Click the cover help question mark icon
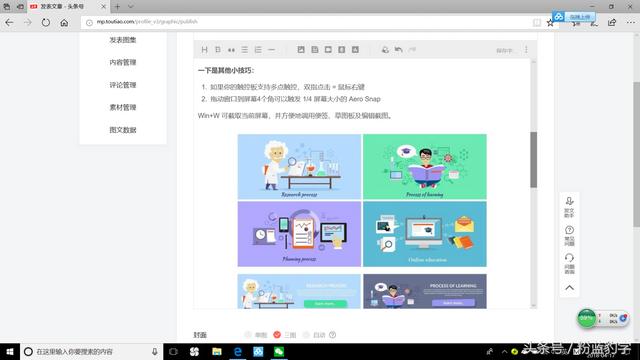Image resolution: width=640 pixels, height=360 pixels. coord(333,335)
